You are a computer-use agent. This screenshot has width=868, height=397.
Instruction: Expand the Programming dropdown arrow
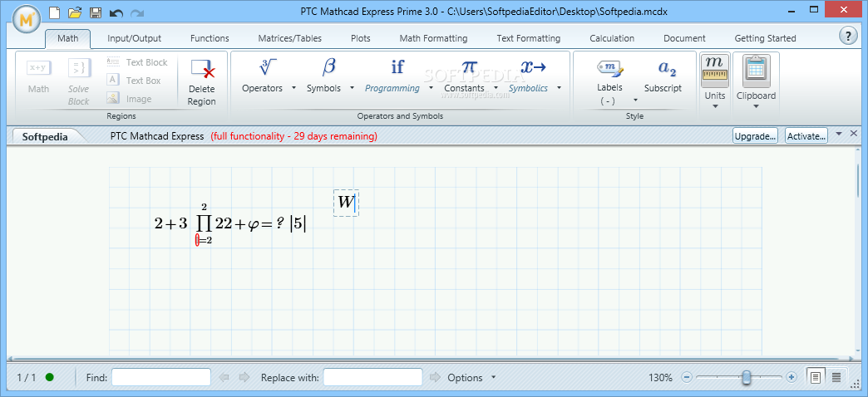click(432, 88)
